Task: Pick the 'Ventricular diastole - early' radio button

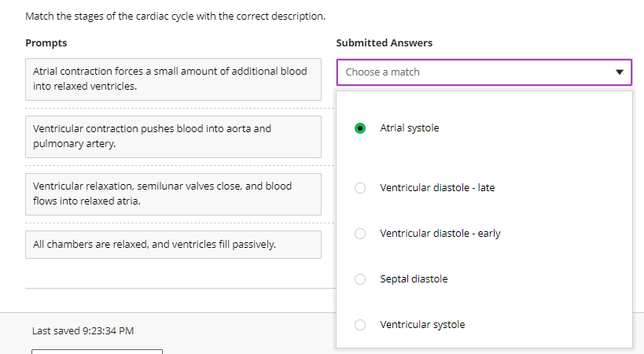Action: 360,234
